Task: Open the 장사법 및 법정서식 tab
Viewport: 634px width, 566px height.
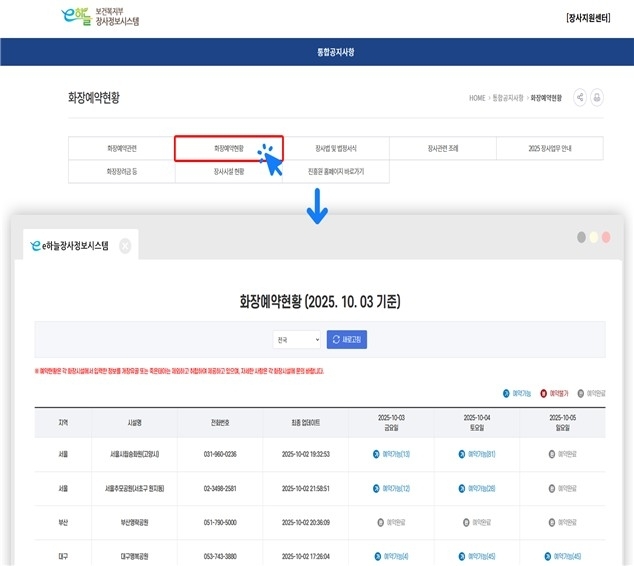Action: (335, 149)
